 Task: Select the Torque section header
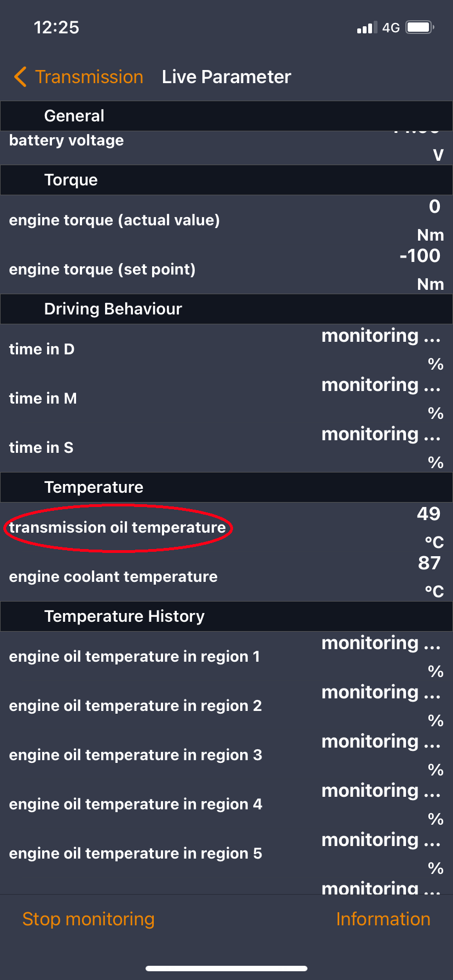pyautogui.click(x=226, y=180)
